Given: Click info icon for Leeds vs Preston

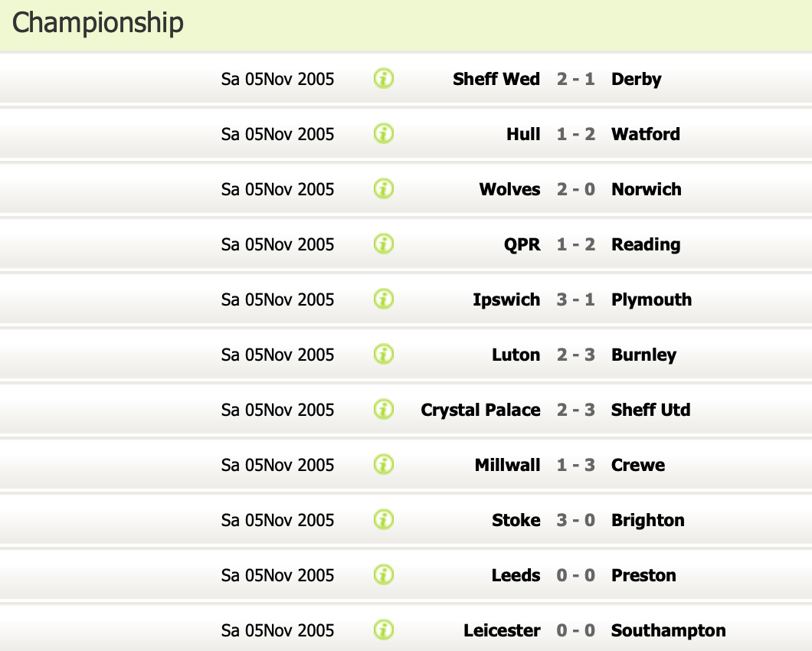Looking at the screenshot, I should [x=384, y=575].
